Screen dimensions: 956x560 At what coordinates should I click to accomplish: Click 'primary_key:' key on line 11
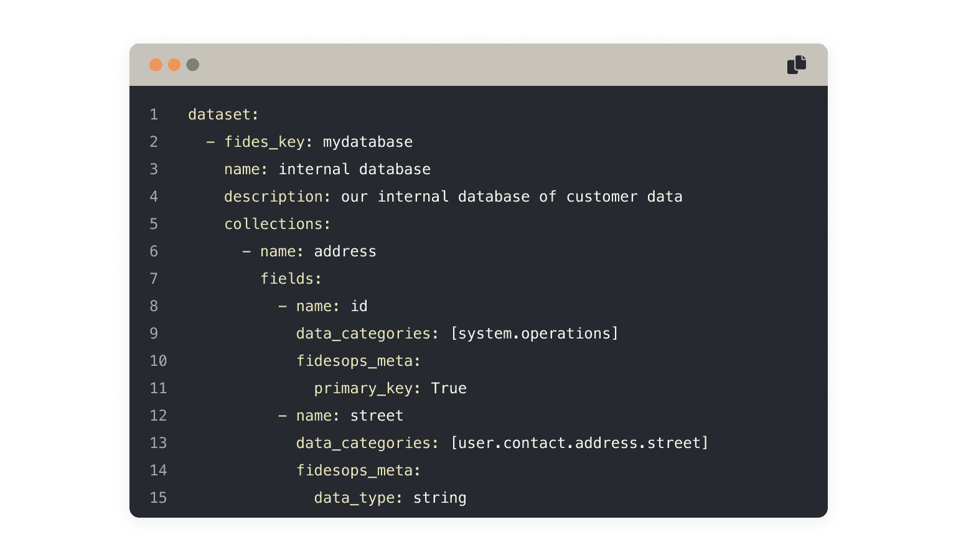[x=368, y=388]
